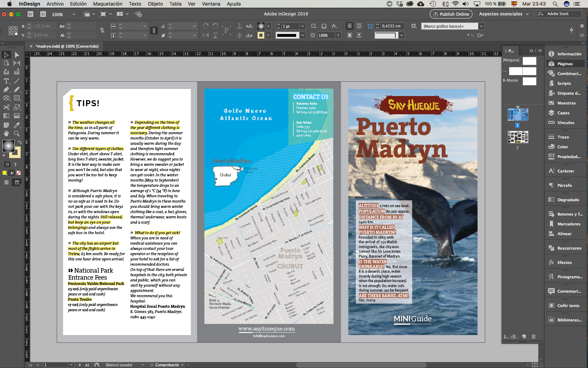Toggle formatting affects text (T) button
Viewport: 588px width, 368px height.
click(15, 164)
